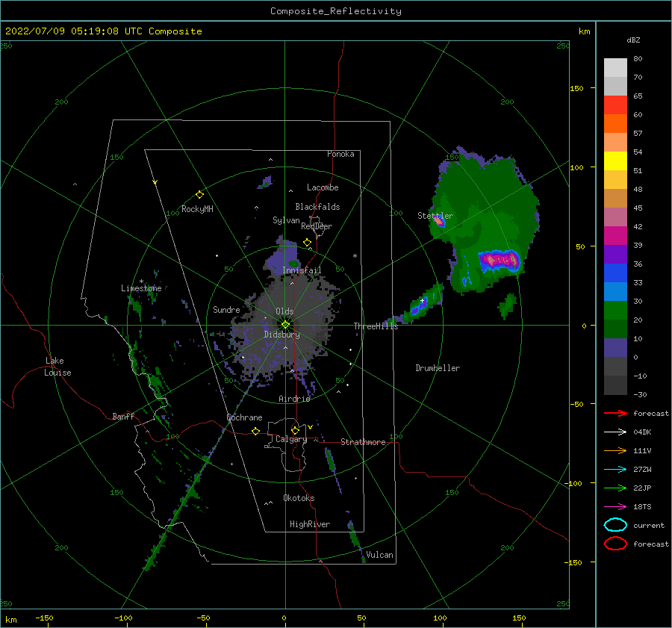
Task: Select the Drumheller city label
Action: pyautogui.click(x=438, y=368)
